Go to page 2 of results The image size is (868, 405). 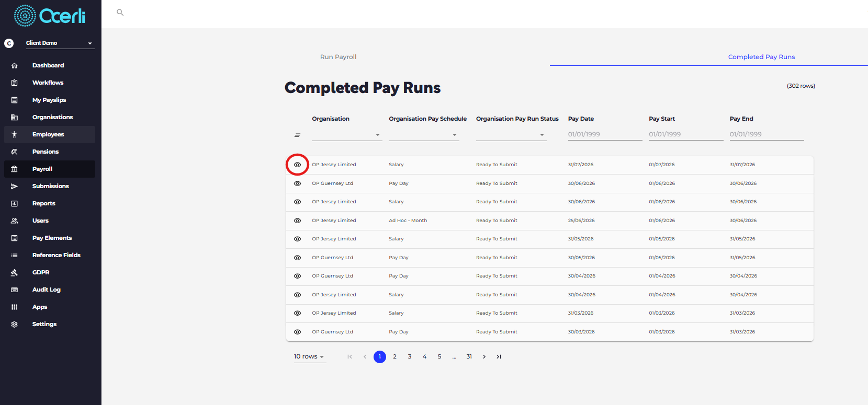coord(394,356)
